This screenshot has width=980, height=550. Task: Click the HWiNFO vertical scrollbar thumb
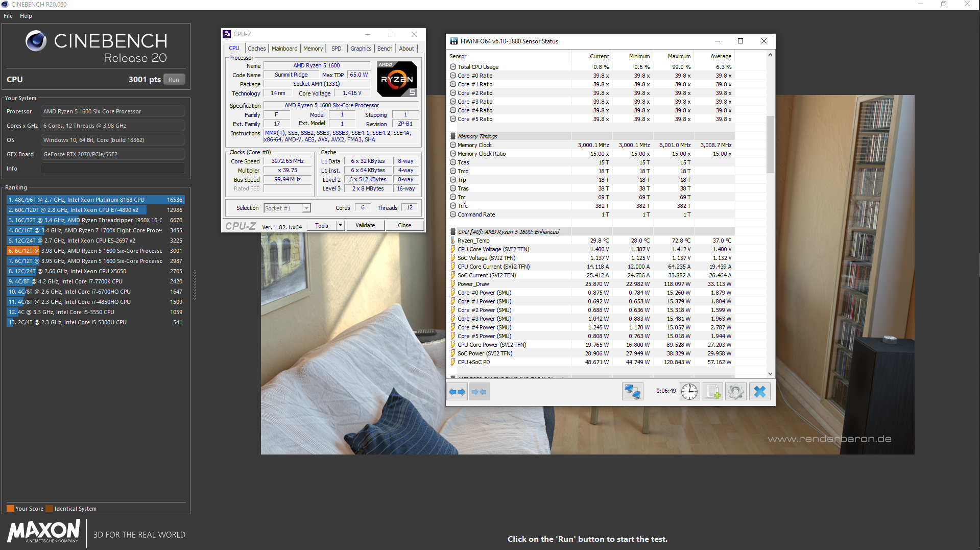coord(770,145)
